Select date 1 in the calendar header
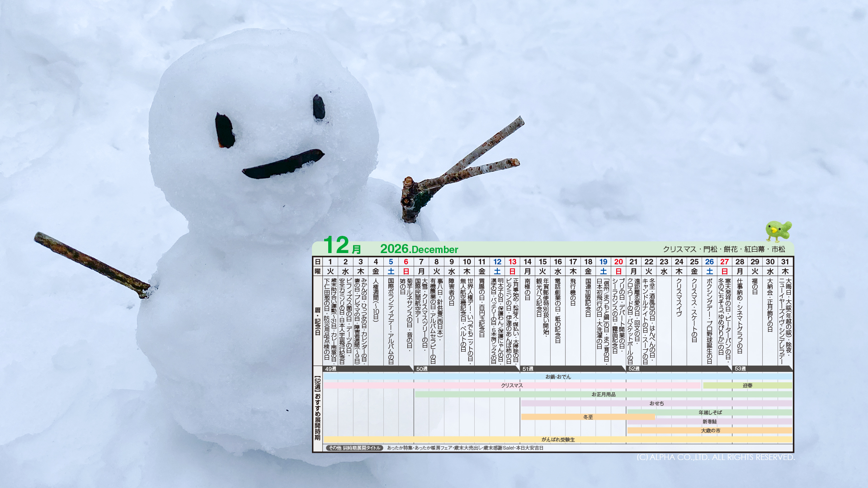The image size is (868, 488). pos(330,262)
